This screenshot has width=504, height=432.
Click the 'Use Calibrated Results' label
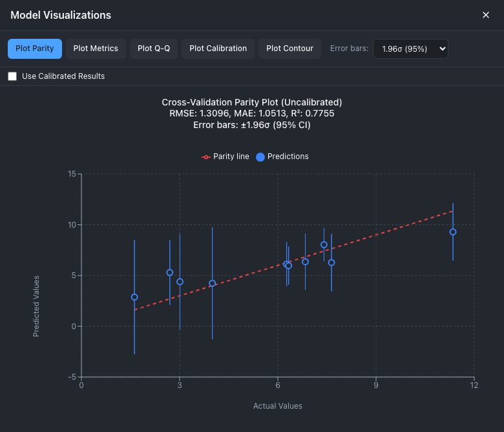point(63,76)
